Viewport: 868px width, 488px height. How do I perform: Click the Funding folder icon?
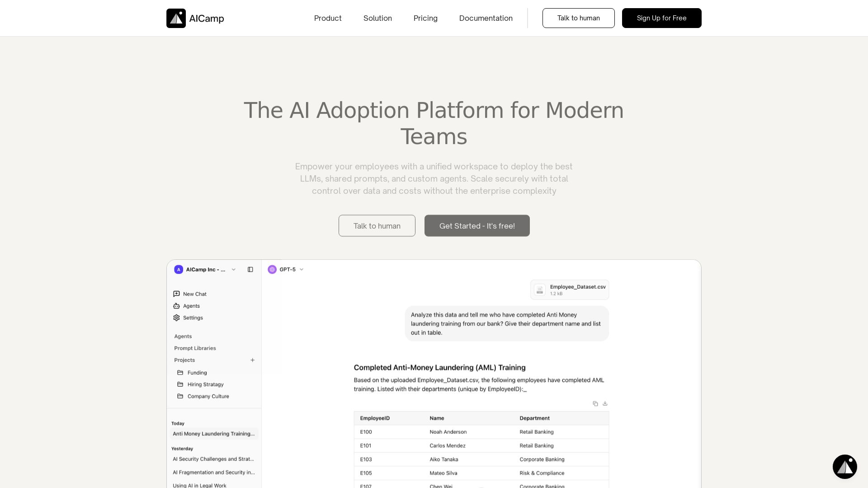point(180,372)
